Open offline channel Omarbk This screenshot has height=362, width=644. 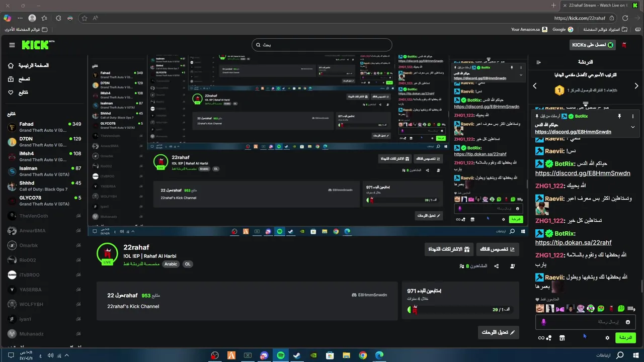coord(44,245)
